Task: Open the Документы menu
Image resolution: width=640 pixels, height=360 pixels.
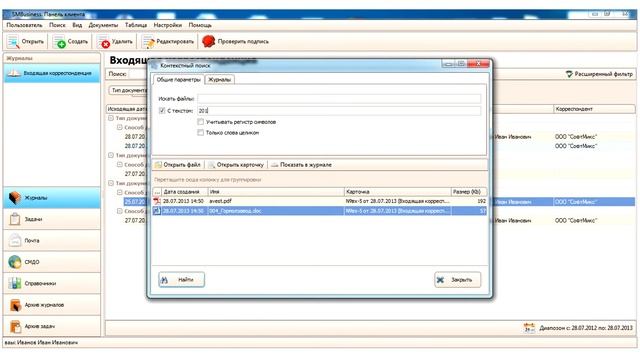Action: pyautogui.click(x=103, y=25)
